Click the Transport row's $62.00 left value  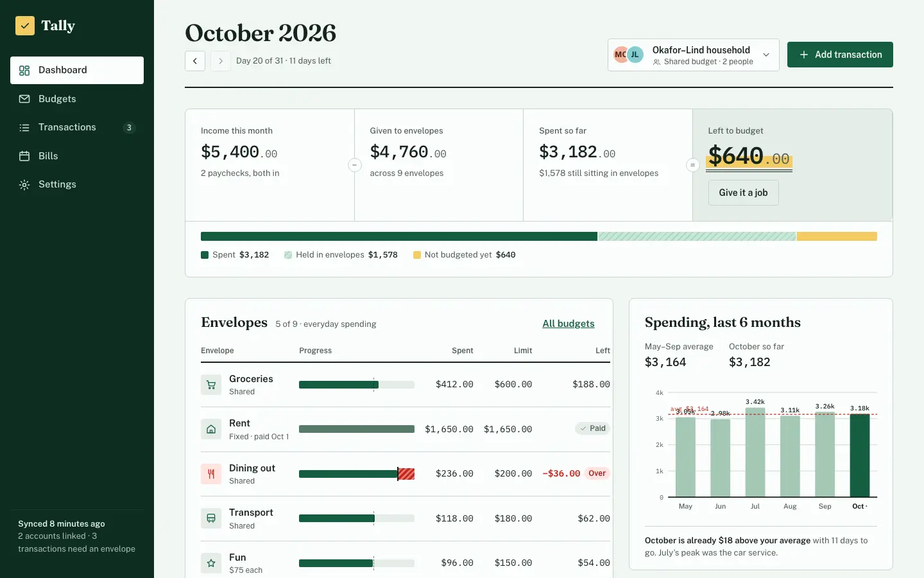[594, 518]
